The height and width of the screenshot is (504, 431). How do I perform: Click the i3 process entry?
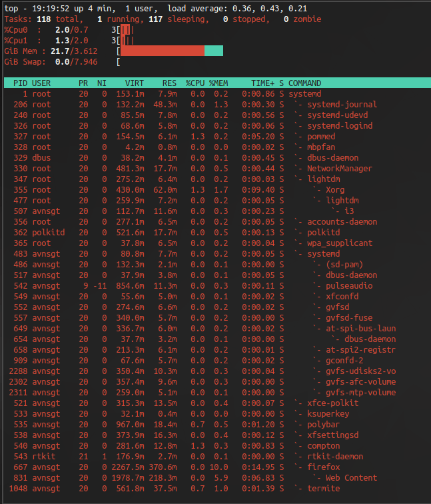tap(348, 211)
